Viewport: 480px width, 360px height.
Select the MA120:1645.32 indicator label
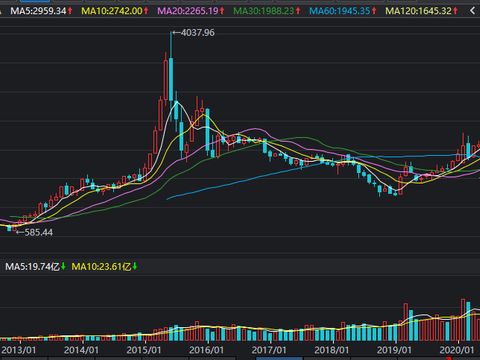click(418, 11)
